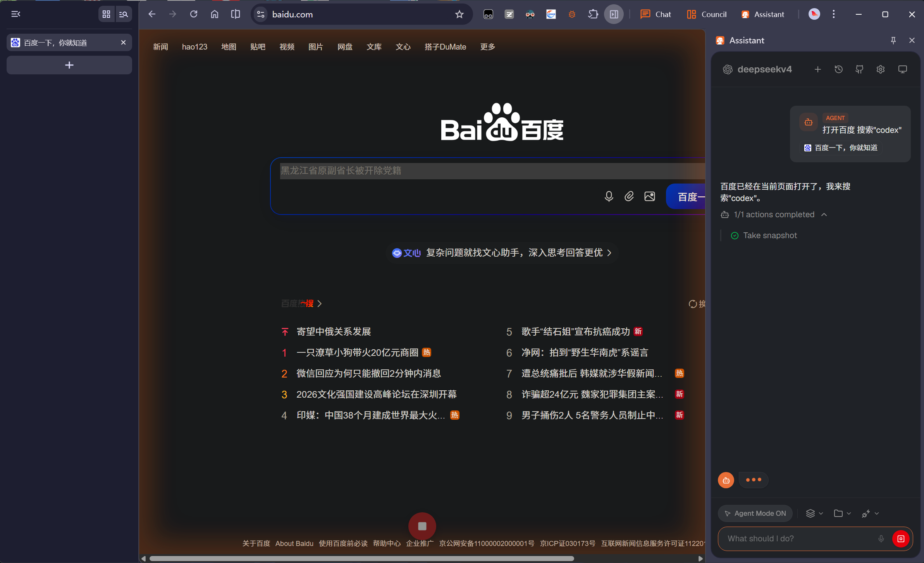Open the Chat panel
Image resolution: width=924 pixels, height=563 pixels.
coord(656,14)
